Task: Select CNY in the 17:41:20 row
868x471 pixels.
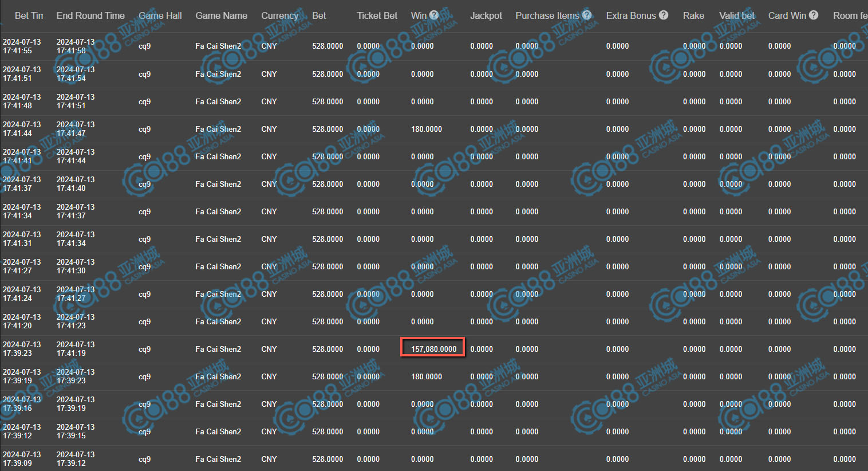Action: [269, 321]
